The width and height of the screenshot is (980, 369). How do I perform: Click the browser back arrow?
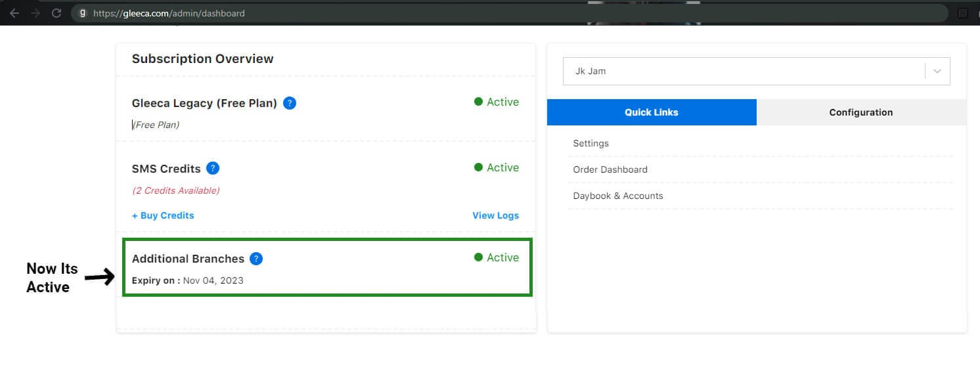(14, 12)
